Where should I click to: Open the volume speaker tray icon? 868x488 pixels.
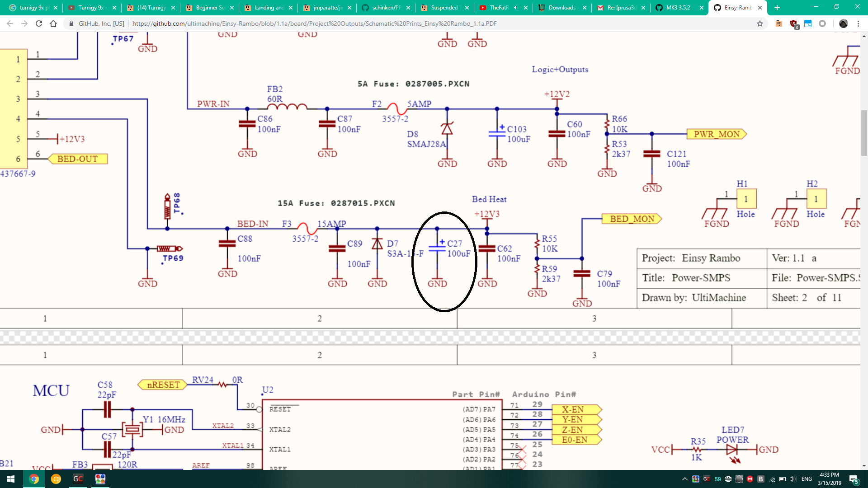(x=793, y=479)
